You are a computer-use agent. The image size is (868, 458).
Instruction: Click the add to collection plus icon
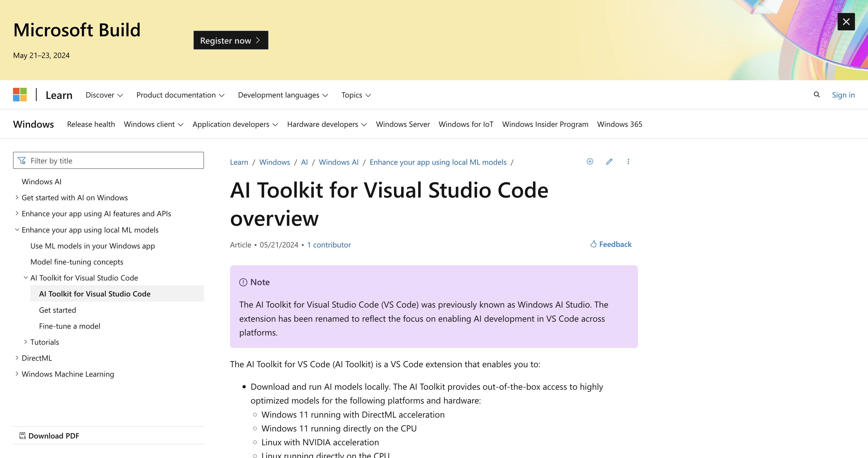pos(590,162)
